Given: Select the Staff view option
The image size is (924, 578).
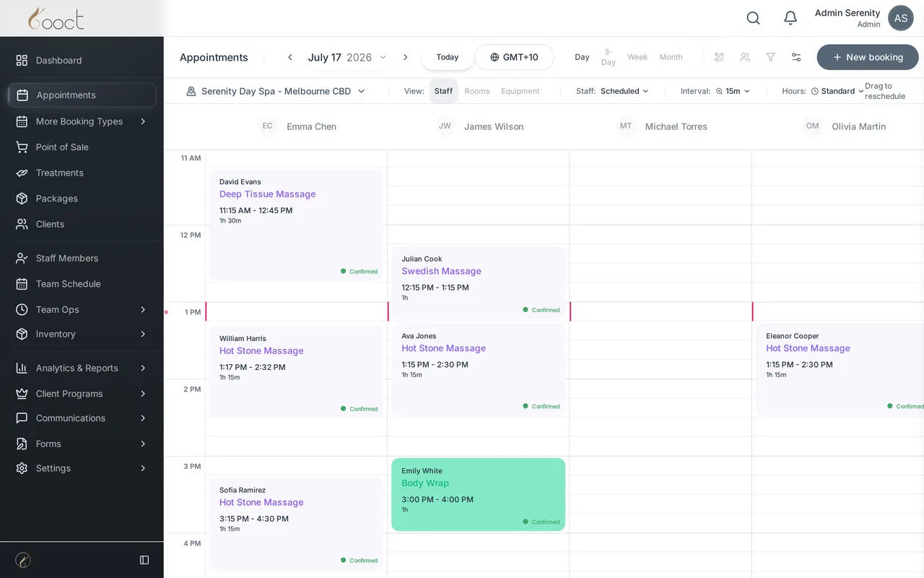Looking at the screenshot, I should tap(443, 91).
